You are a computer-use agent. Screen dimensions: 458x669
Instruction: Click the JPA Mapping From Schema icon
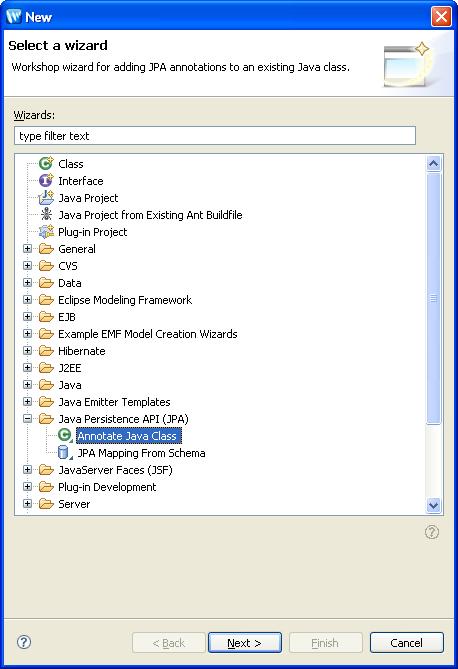(x=64, y=453)
